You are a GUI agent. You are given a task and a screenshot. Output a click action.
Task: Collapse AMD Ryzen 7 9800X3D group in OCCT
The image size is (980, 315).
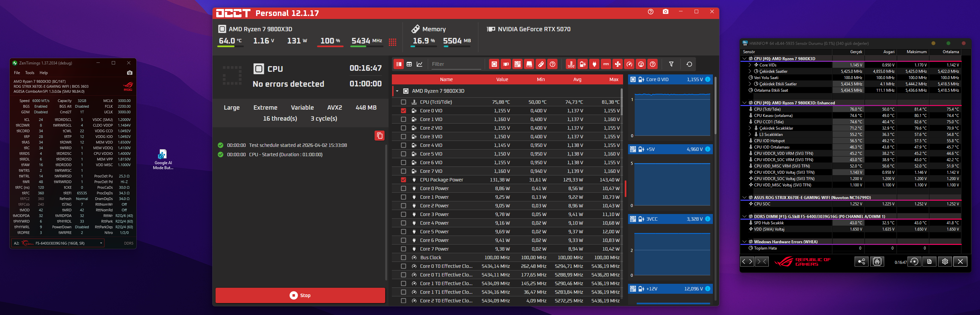[397, 91]
